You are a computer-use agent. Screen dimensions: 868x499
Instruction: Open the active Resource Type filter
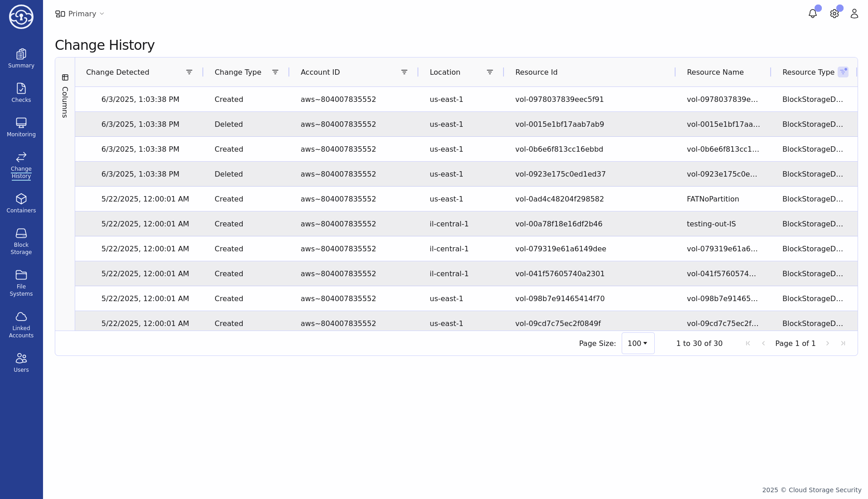[x=843, y=72]
